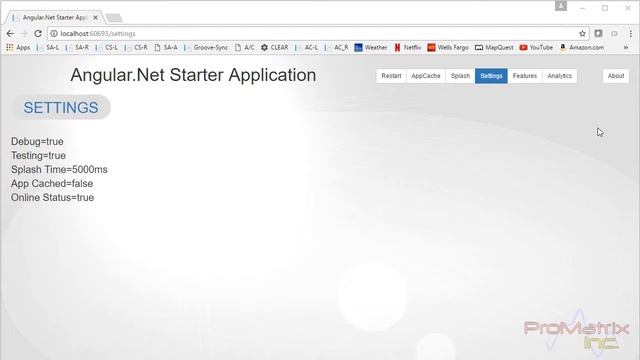
Task: Open the AppCache page
Action: click(x=426, y=76)
